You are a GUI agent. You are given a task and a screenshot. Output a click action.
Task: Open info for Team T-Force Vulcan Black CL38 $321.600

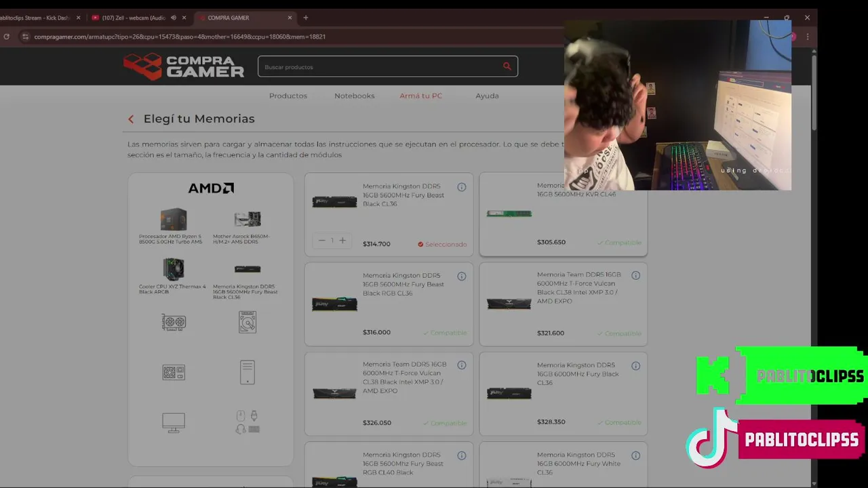tap(636, 276)
